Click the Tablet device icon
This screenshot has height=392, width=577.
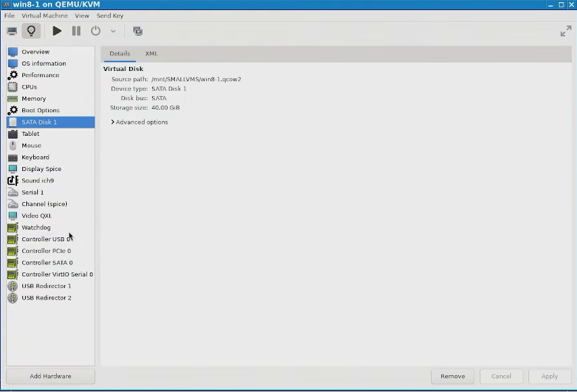pos(13,134)
